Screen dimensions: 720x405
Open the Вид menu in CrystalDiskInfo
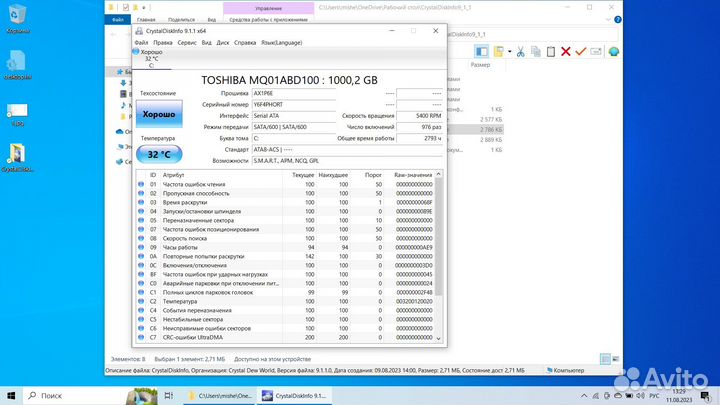click(x=207, y=43)
